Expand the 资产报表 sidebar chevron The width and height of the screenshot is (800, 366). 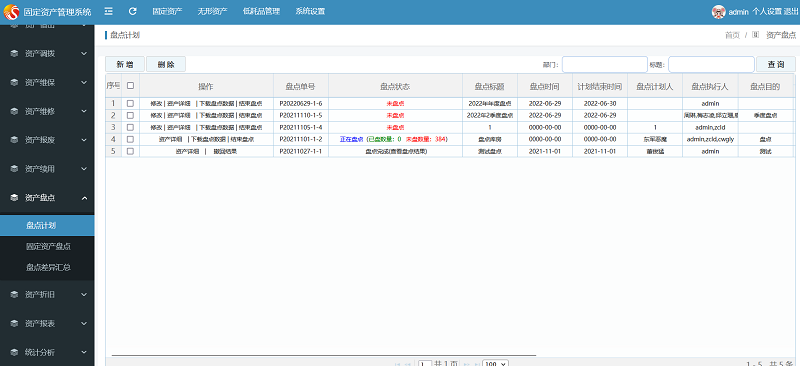tap(84, 324)
